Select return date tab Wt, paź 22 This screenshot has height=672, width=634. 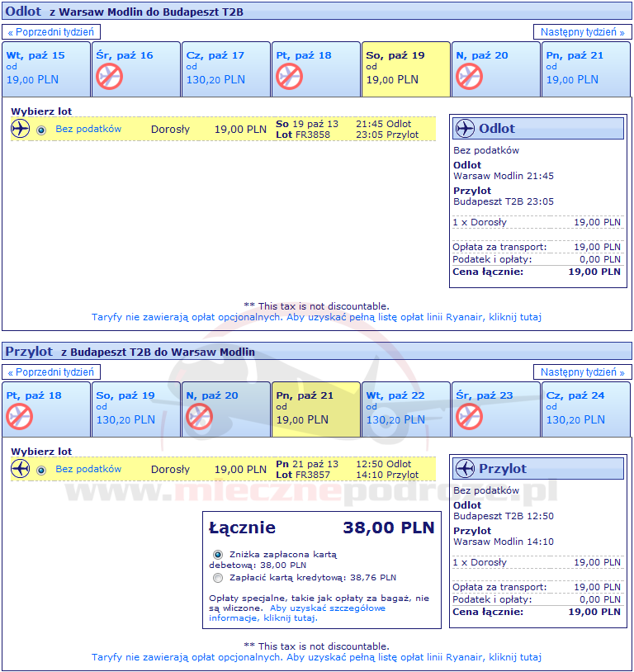pyautogui.click(x=405, y=409)
